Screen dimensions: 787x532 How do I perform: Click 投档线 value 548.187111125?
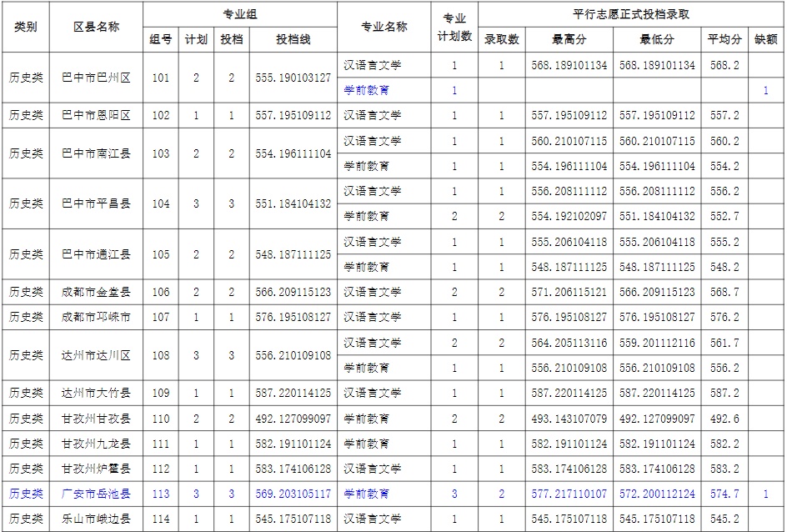click(x=293, y=254)
